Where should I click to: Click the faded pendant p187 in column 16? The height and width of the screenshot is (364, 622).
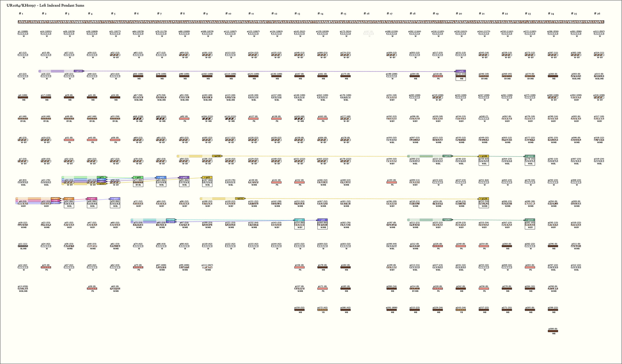click(x=368, y=34)
